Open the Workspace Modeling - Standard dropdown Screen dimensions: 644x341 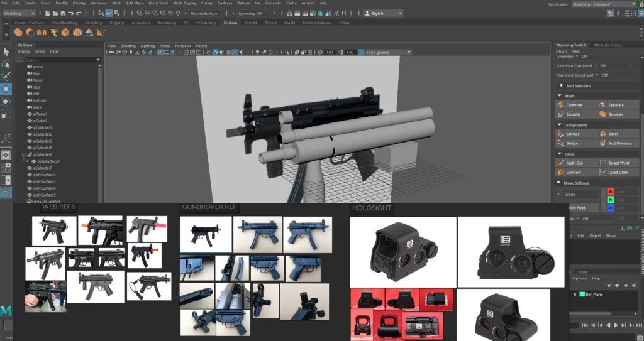(x=604, y=4)
